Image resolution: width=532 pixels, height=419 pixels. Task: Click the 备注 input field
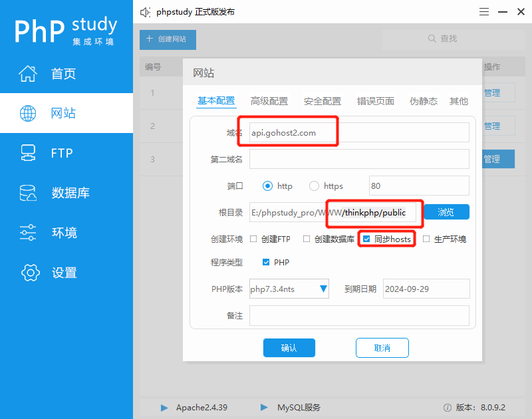point(359,315)
